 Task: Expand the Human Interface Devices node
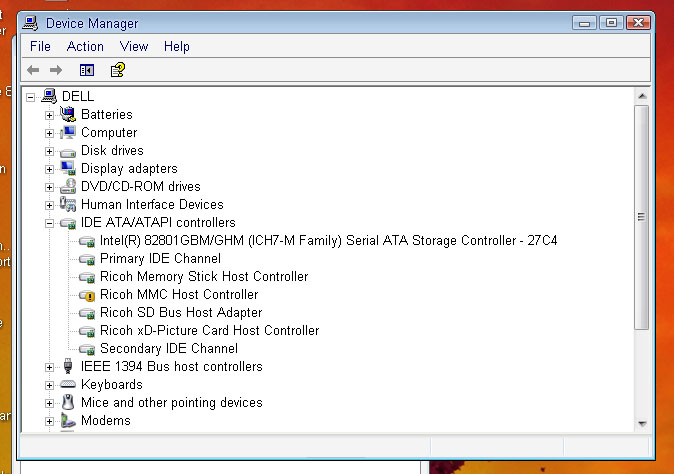tap(49, 205)
